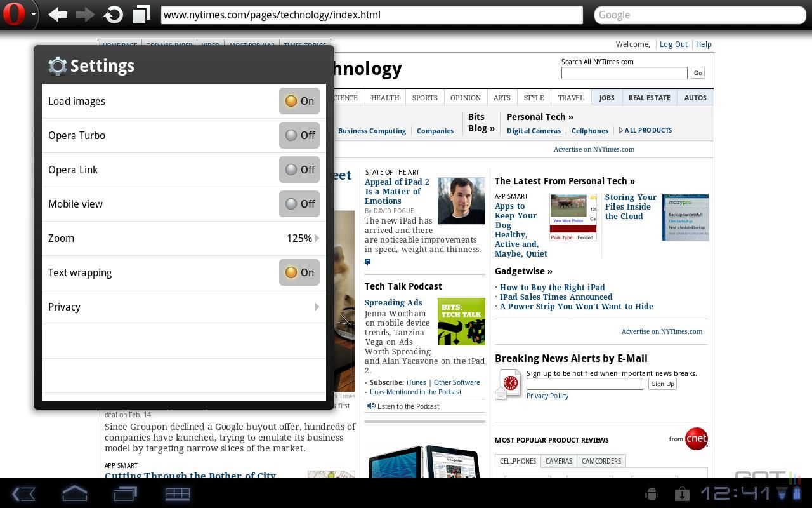Disable Text wrapping

(299, 272)
